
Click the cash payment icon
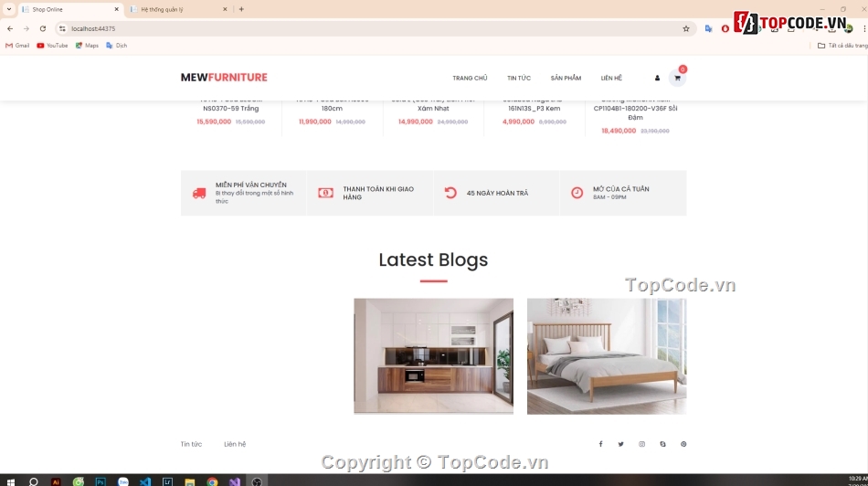(325, 193)
